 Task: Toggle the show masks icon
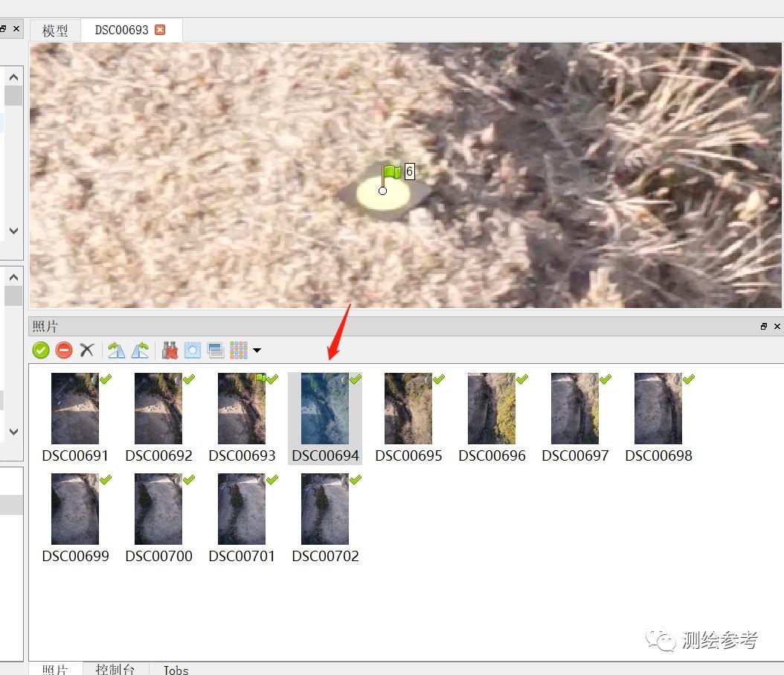point(193,350)
